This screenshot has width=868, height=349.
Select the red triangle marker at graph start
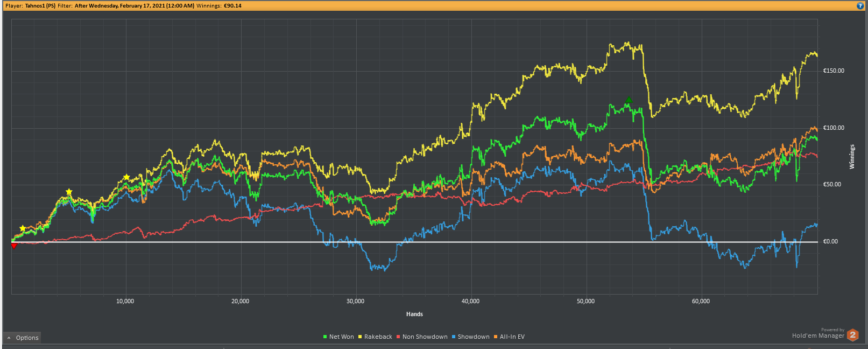14,246
